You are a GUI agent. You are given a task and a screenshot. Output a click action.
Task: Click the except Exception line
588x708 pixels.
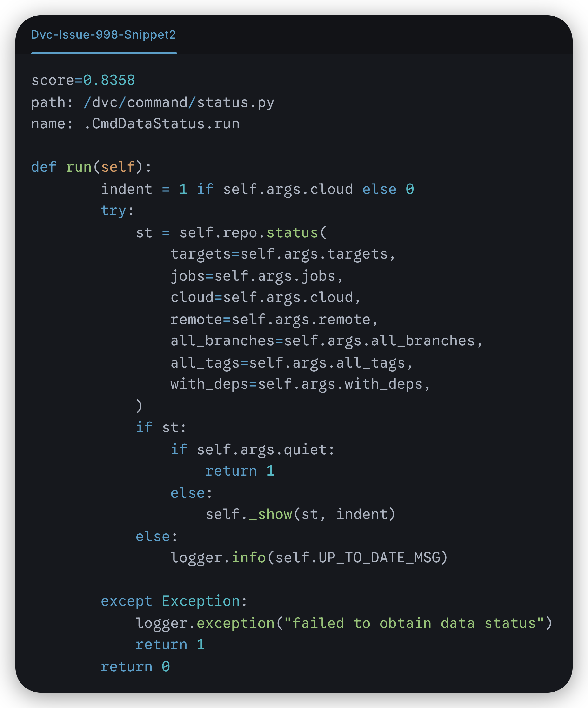tap(174, 601)
